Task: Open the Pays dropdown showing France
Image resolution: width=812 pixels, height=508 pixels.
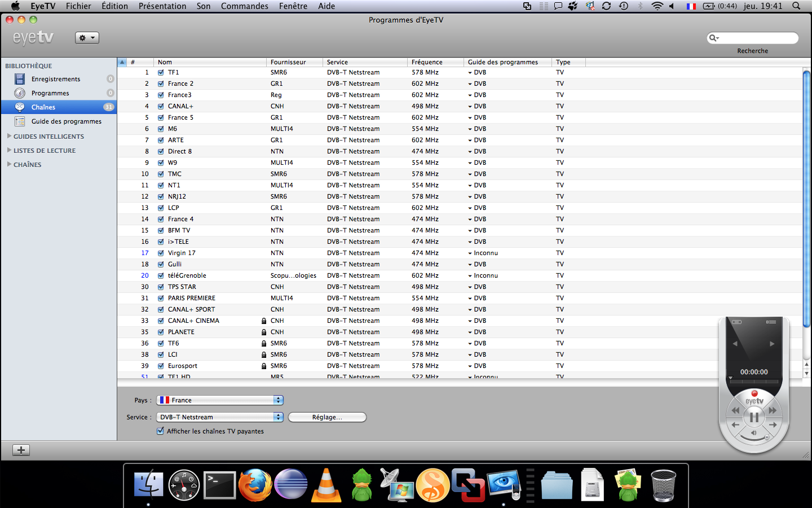Action: click(220, 400)
